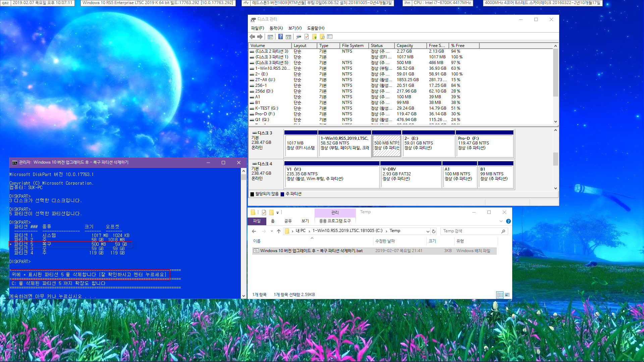Image resolution: width=644 pixels, height=362 pixels.
Task: Click the folder with magnifier toolbar icon
Action: pyautogui.click(x=322, y=37)
